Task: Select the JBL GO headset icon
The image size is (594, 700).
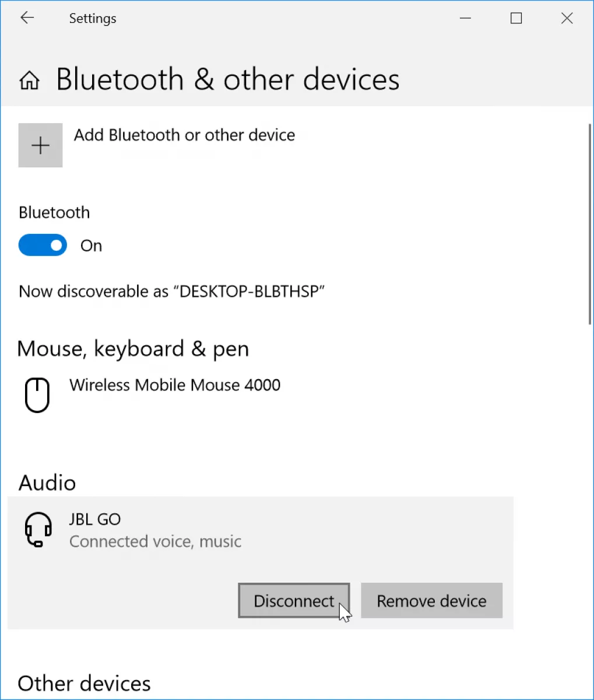Action: point(38,530)
